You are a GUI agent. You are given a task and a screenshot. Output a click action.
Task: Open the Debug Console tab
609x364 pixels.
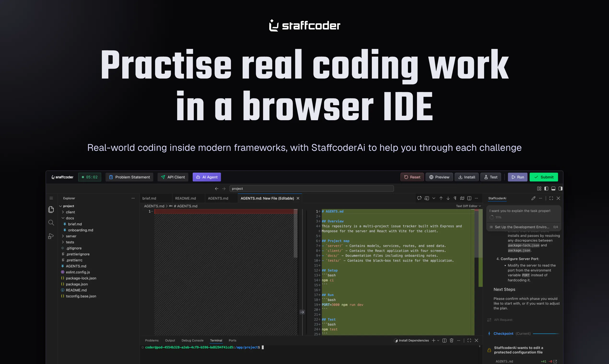click(x=193, y=341)
